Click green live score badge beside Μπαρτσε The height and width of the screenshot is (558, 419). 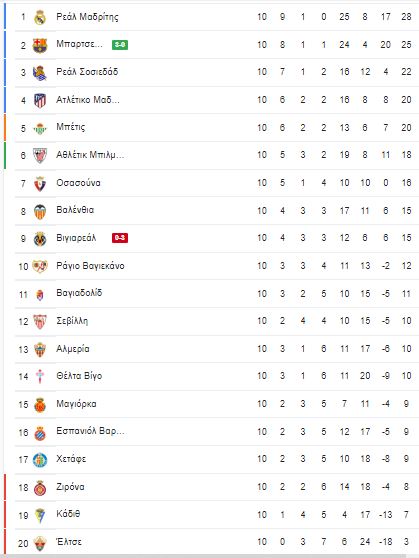tap(120, 45)
